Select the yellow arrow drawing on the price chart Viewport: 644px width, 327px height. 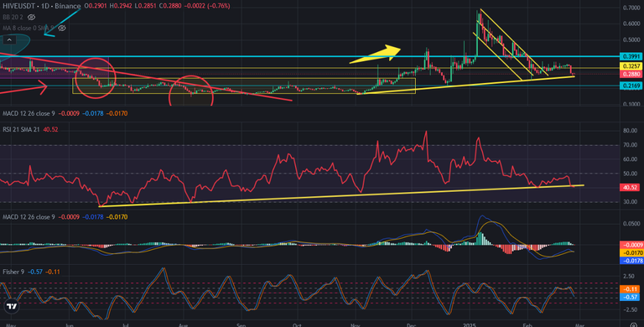(375, 54)
